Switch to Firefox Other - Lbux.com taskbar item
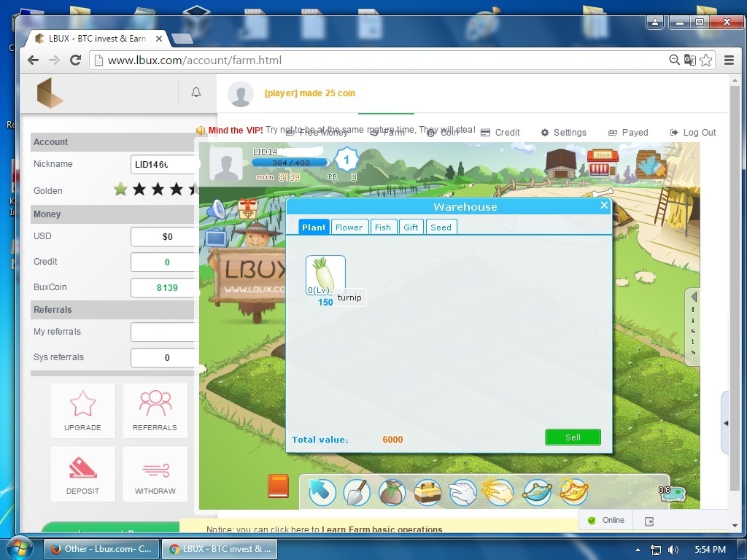Screen dimensions: 747x560 tap(101, 549)
